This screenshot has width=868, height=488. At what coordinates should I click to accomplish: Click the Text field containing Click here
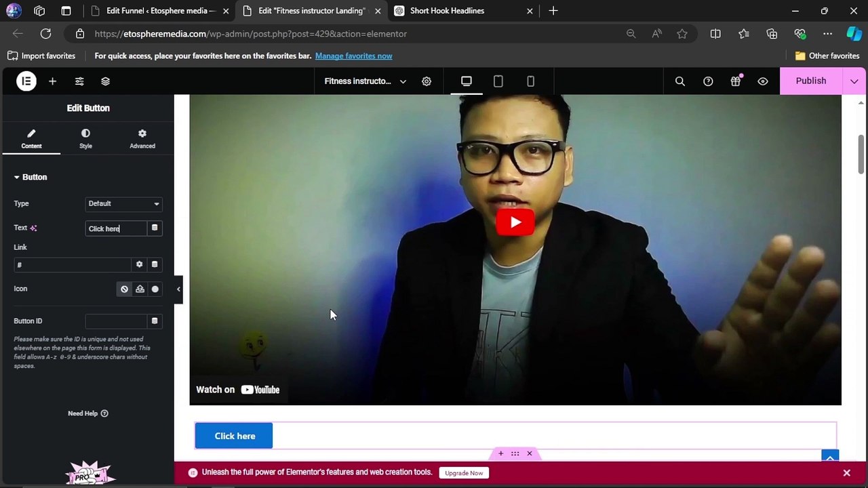116,228
